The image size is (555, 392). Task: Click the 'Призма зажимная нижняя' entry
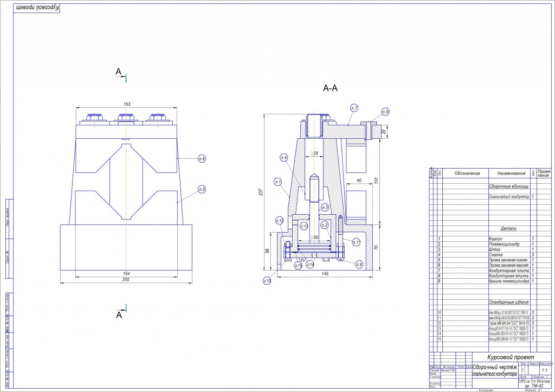click(508, 260)
